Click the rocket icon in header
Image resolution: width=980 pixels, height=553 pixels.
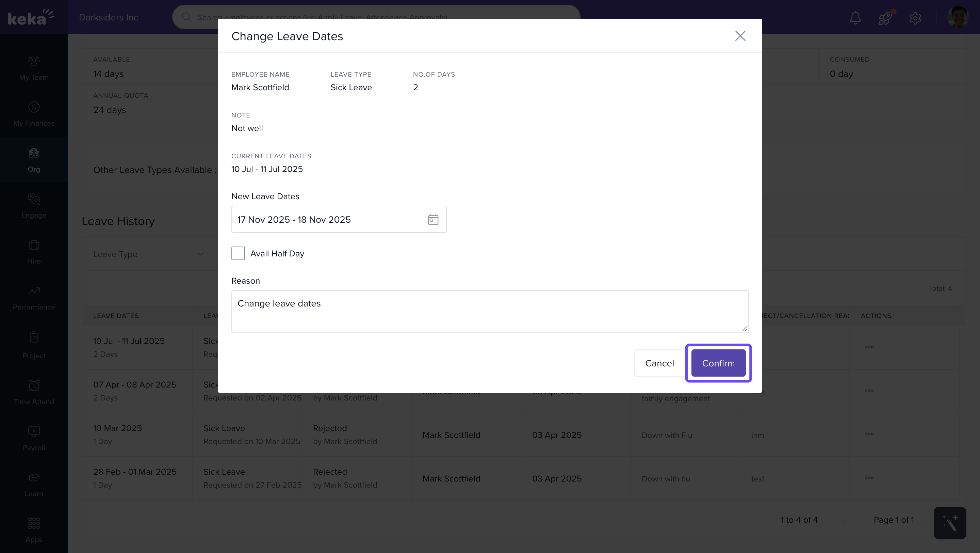[x=885, y=17]
